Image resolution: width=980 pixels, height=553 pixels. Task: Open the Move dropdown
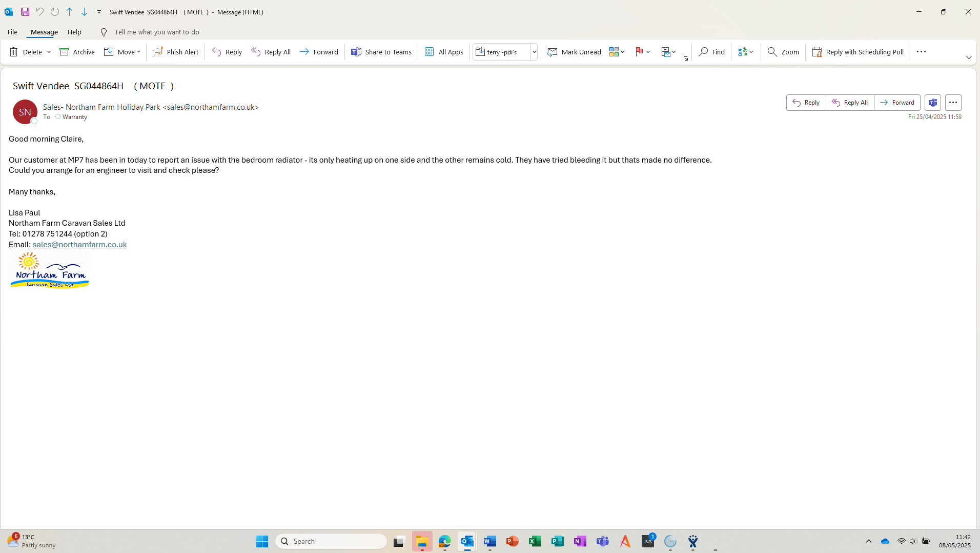click(x=122, y=52)
